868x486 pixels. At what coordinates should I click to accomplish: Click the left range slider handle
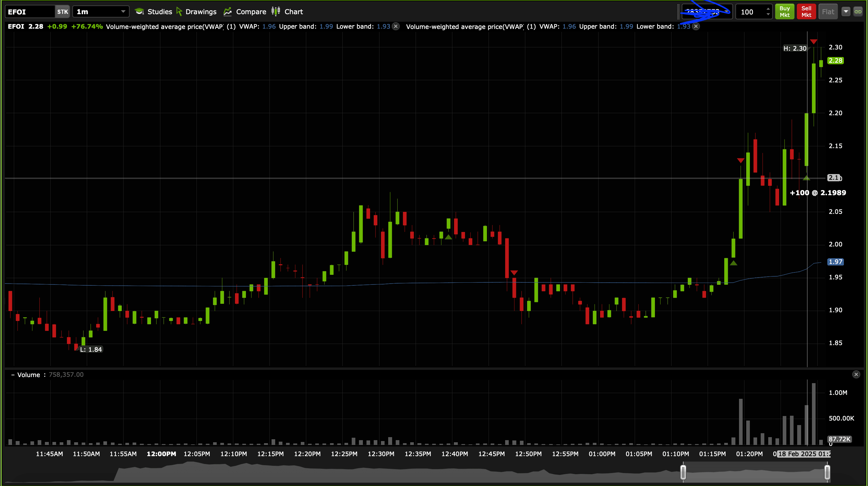pyautogui.click(x=683, y=472)
